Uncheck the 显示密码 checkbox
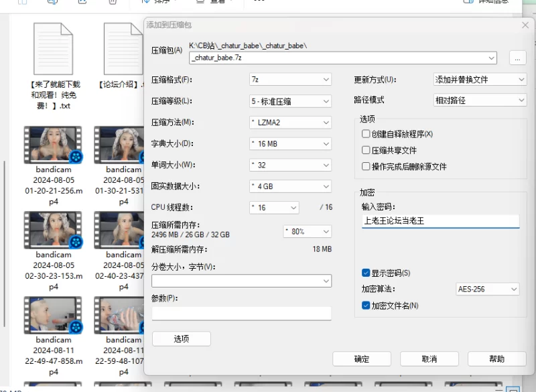This screenshot has height=392, width=536. (x=366, y=273)
